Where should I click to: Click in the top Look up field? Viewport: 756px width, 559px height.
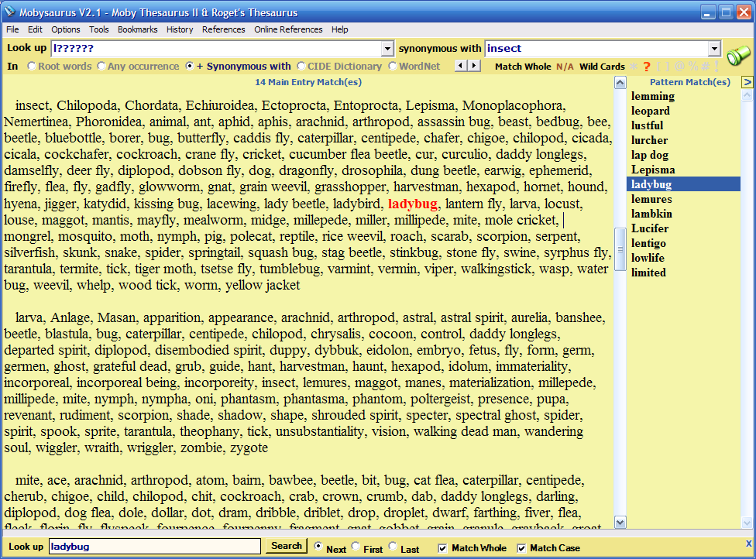pos(216,48)
